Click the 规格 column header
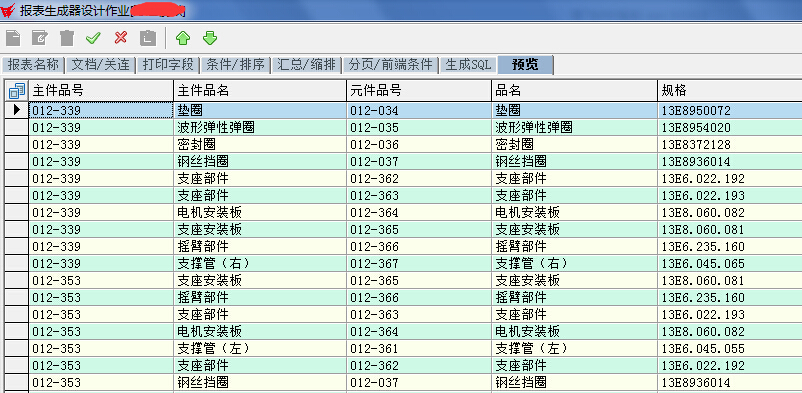 pos(730,91)
